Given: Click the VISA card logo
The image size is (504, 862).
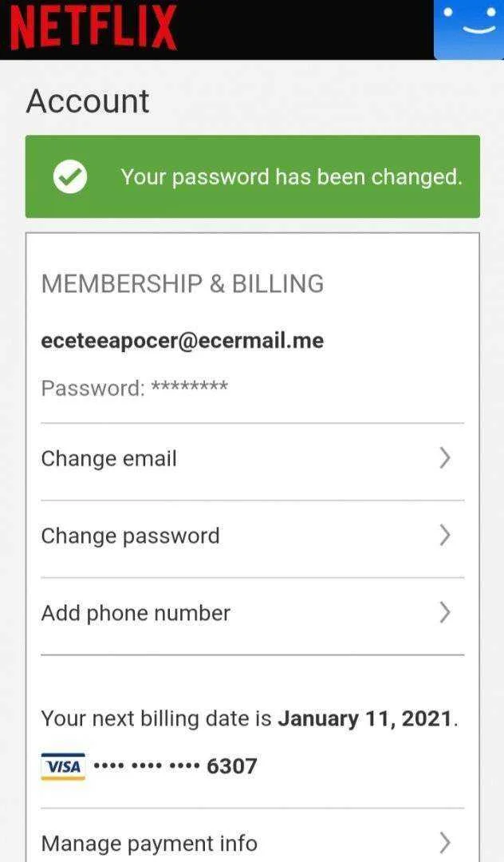Looking at the screenshot, I should point(63,766).
